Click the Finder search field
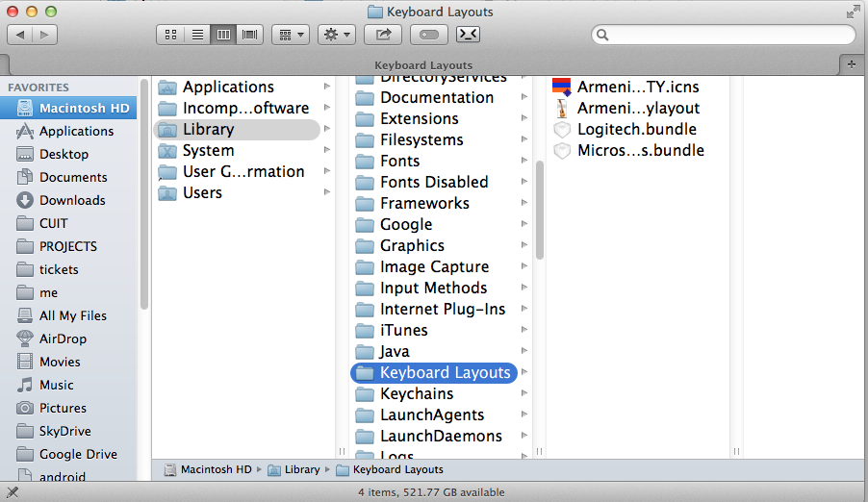Image resolution: width=868 pixels, height=502 pixels. pyautogui.click(x=724, y=35)
